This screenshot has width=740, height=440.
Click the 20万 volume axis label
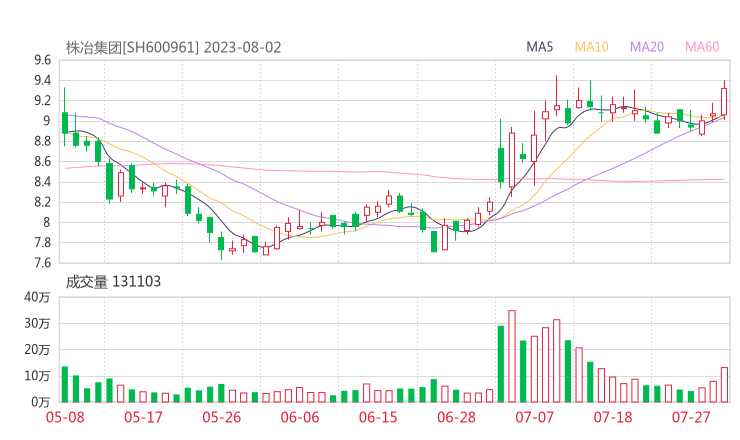37,350
